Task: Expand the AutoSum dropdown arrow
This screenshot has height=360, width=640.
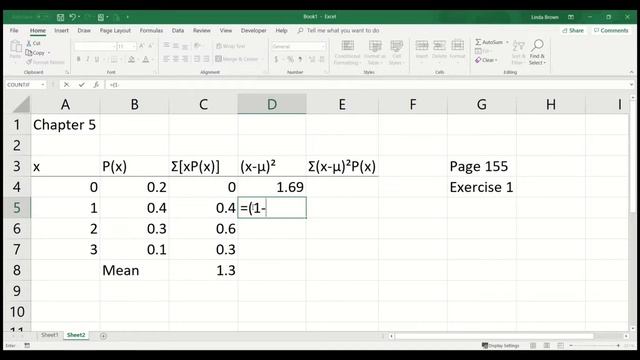Action: tap(507, 42)
